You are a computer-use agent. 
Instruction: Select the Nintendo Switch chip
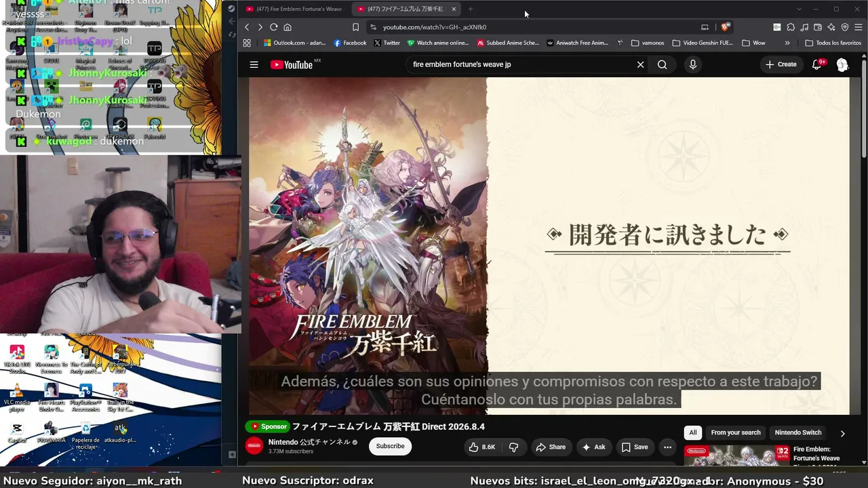(798, 432)
